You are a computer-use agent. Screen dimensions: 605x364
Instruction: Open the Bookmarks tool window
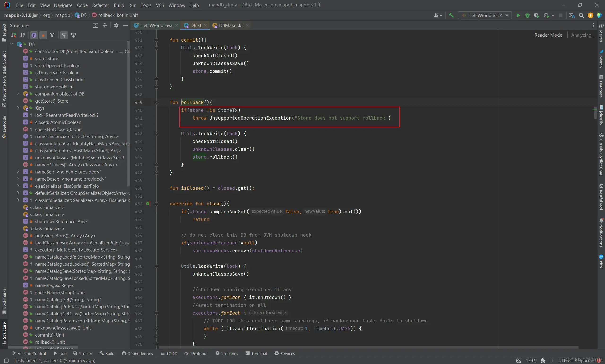click(x=4, y=301)
